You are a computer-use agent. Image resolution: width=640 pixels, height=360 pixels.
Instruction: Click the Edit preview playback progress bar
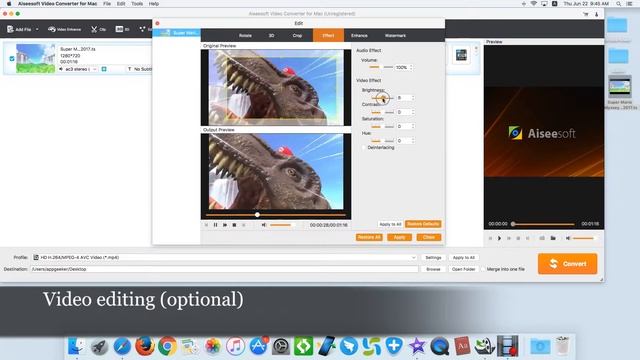tap(276, 215)
